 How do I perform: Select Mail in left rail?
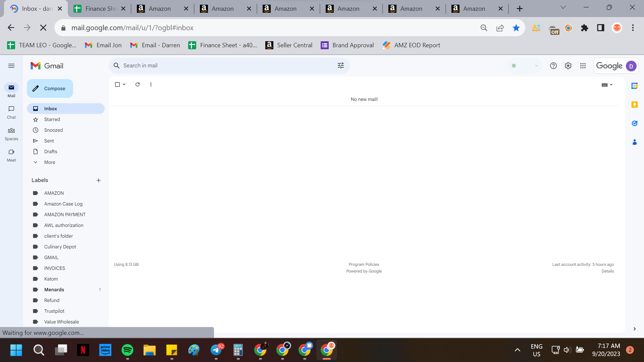coord(11,91)
